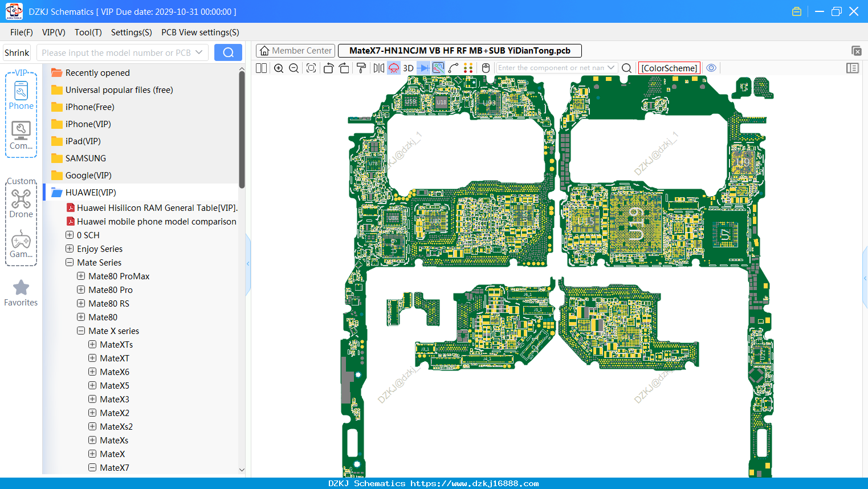Collapse the Mate X series node
The image size is (868, 489).
click(x=81, y=331)
